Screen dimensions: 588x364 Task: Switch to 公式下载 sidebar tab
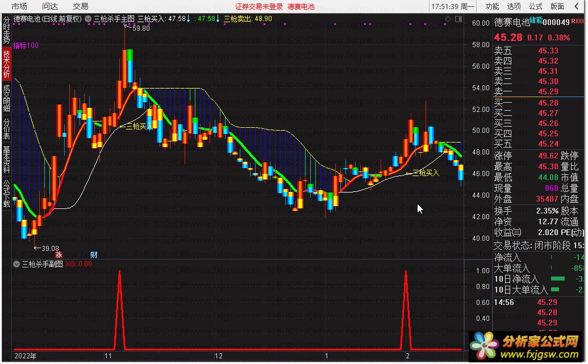(x=6, y=194)
